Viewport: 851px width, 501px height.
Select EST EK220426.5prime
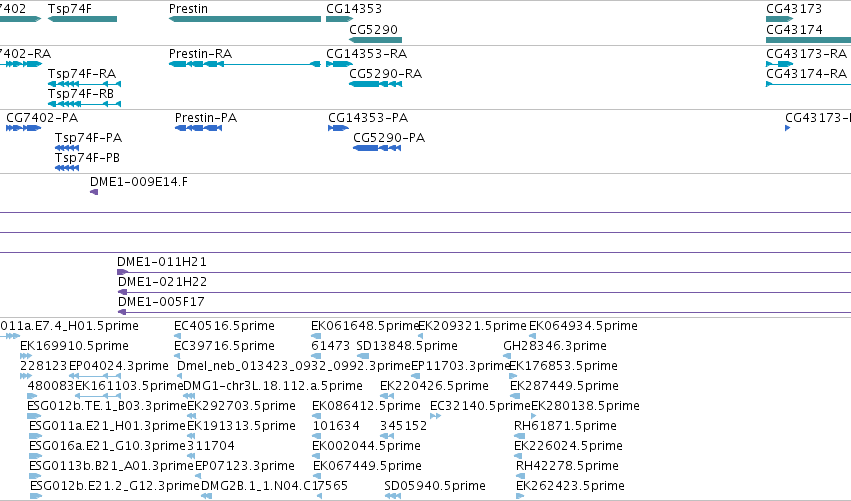coord(434,386)
